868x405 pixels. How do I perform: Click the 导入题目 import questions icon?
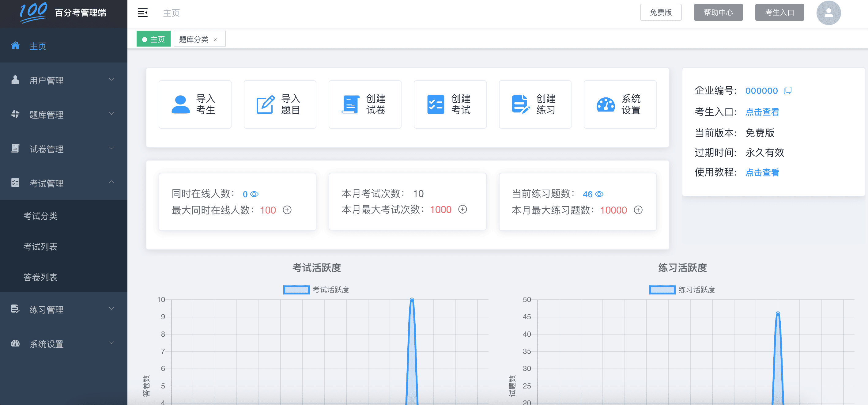pos(280,104)
